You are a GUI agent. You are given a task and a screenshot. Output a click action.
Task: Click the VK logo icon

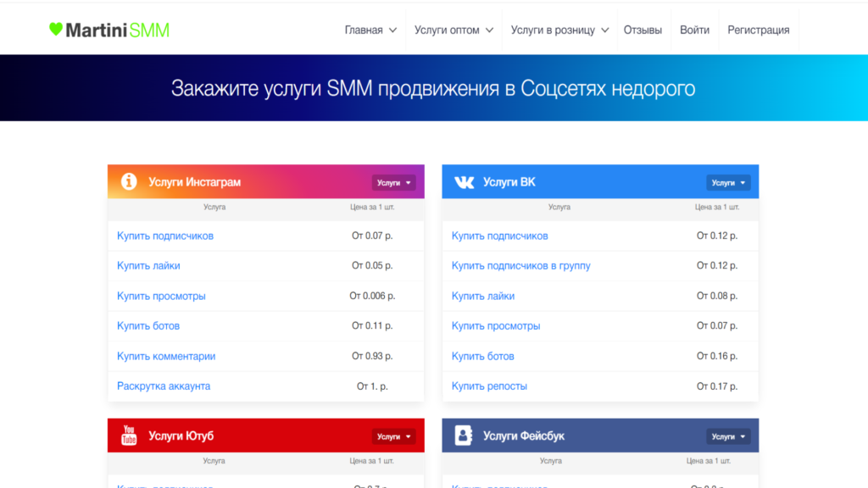464,182
